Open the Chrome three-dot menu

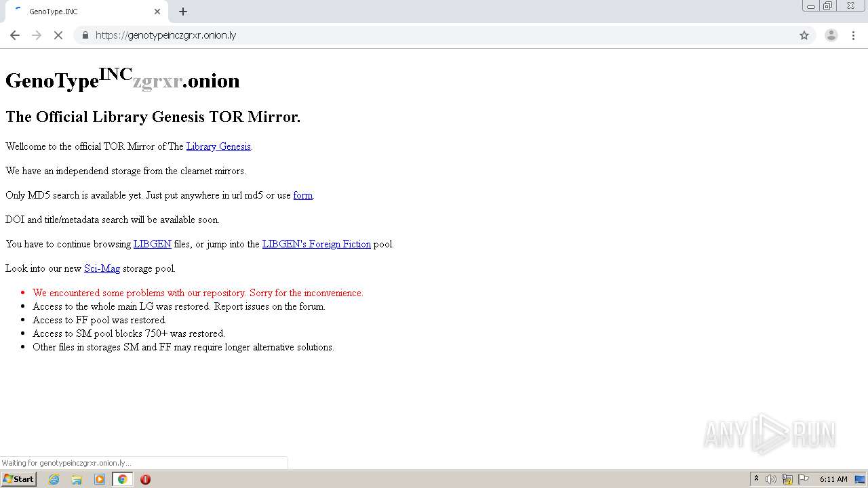click(x=853, y=35)
